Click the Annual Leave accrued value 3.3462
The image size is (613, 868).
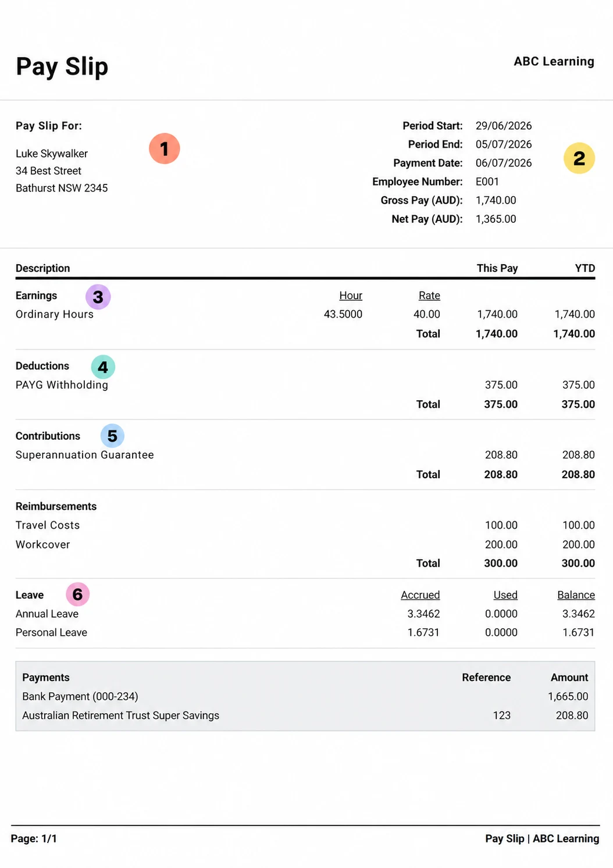[x=423, y=614]
